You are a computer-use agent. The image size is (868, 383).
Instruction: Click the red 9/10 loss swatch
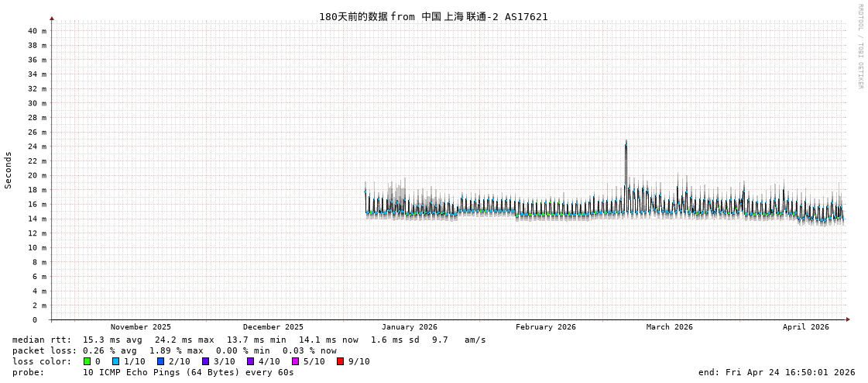(340, 361)
